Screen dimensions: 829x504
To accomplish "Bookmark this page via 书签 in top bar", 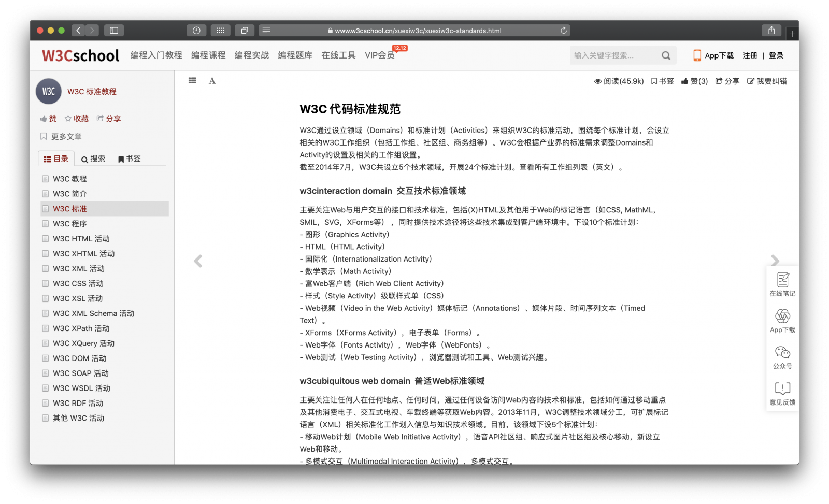I will click(x=662, y=81).
